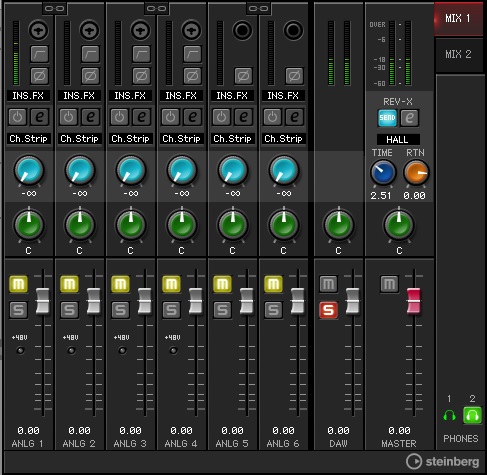The image size is (487, 475).
Task: Solo the ANLG 3 channel
Action: [120, 310]
